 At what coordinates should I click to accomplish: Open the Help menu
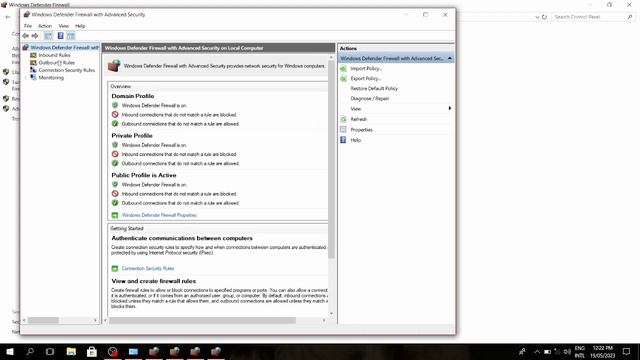[80, 26]
